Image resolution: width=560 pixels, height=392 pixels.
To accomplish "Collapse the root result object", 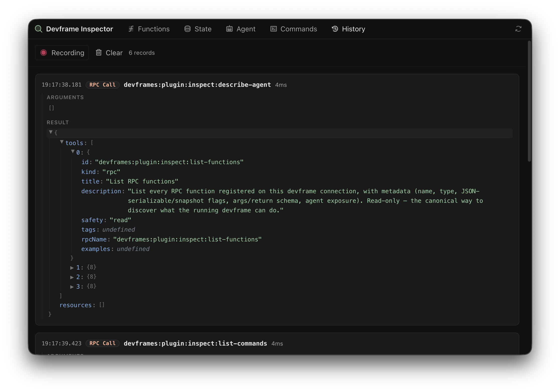I will click(51, 132).
